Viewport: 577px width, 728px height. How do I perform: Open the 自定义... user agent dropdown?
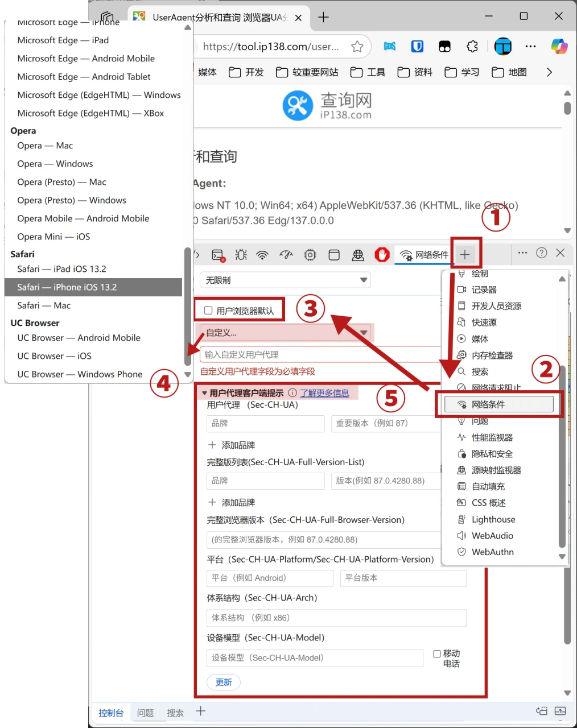tap(285, 333)
